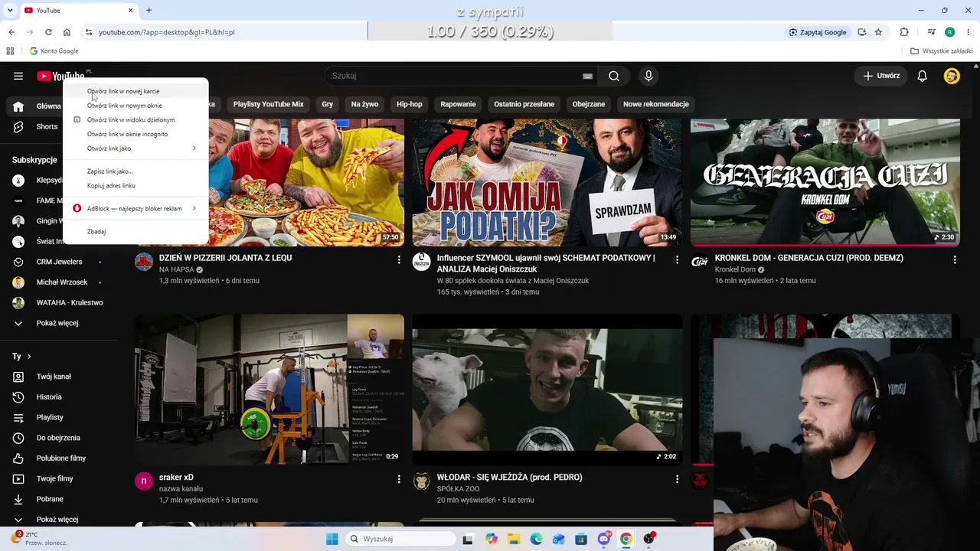The height and width of the screenshot is (551, 980).
Task: Expand Pokaż więcej below Pobrane
Action: coord(59,520)
